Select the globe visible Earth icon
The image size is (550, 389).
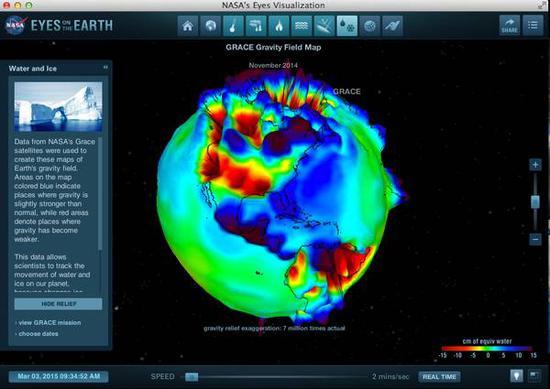pyautogui.click(x=210, y=26)
